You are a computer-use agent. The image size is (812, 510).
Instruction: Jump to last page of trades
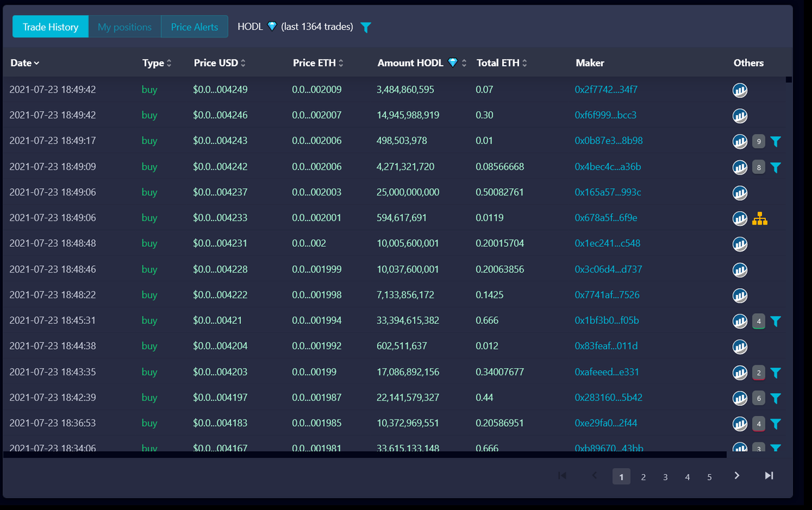(769, 476)
